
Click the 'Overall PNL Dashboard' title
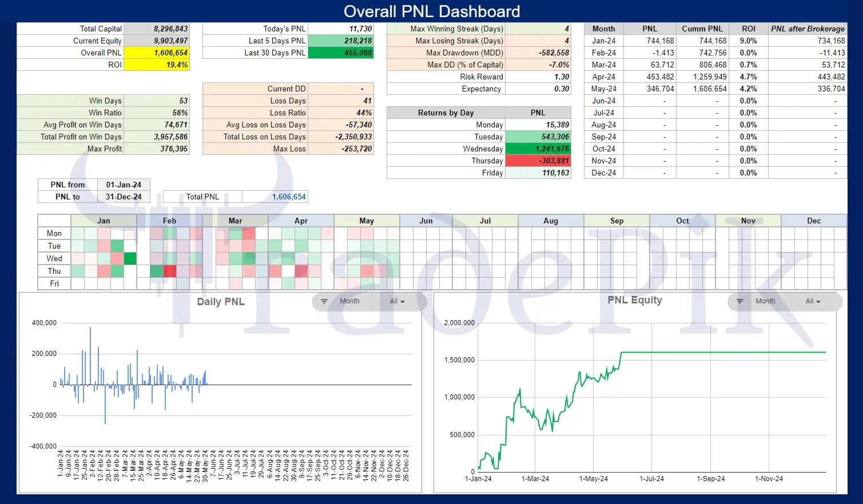[432, 11]
